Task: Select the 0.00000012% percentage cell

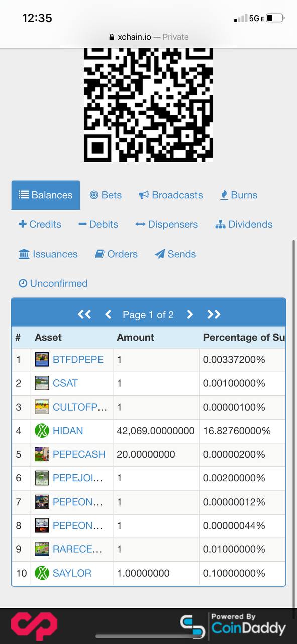Action: tap(242, 502)
